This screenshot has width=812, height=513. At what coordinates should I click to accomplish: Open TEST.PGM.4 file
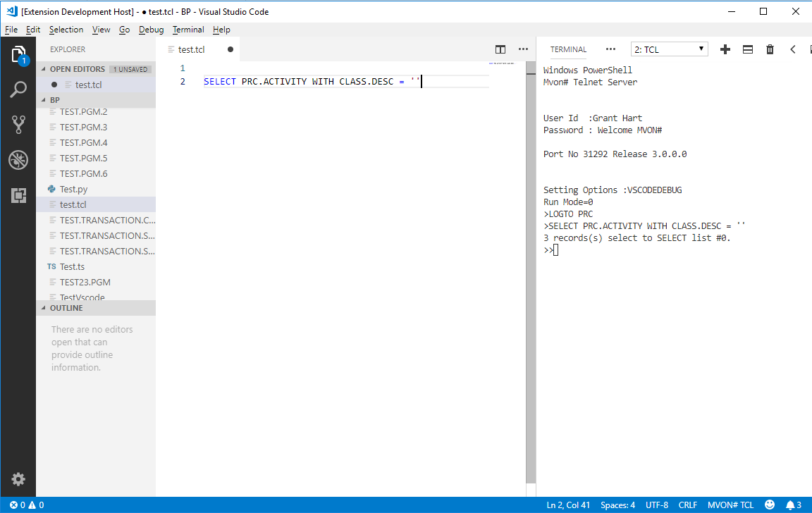pyautogui.click(x=97, y=142)
